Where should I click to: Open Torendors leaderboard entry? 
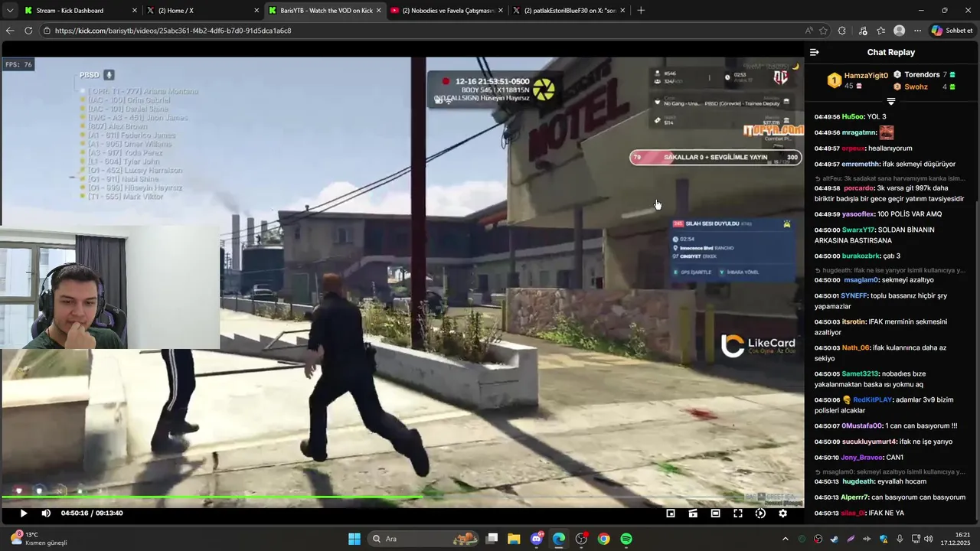(x=922, y=74)
